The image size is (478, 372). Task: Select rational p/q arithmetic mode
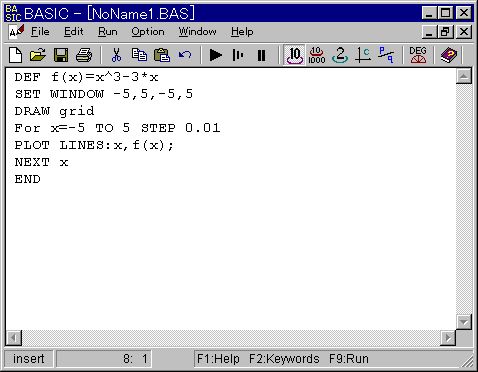(x=386, y=55)
